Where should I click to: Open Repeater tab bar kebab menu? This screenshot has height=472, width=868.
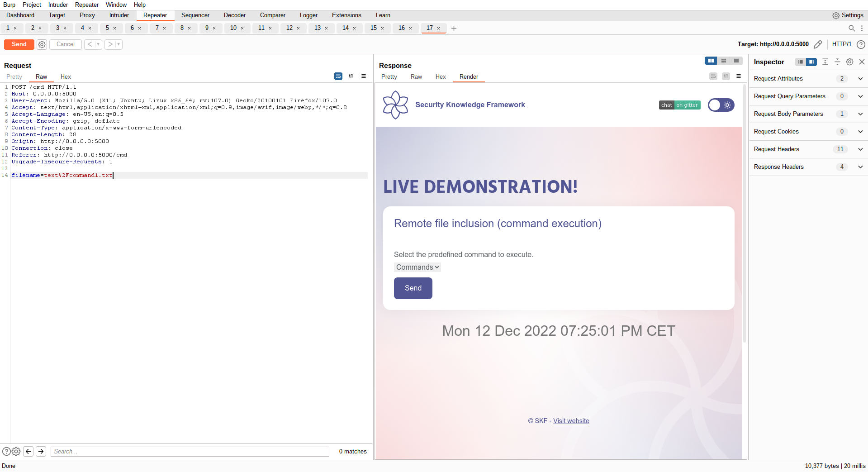coord(862,28)
